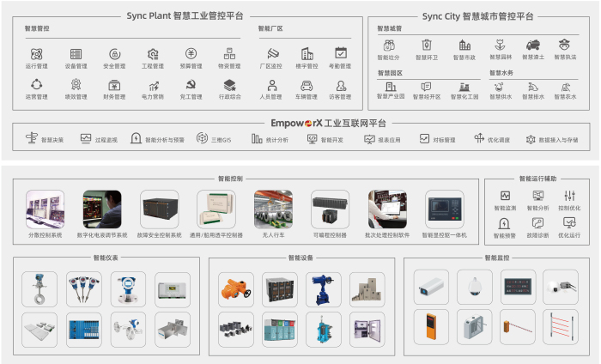Screen dimensions: 601x364
Task: Click the 车辆管理 car icon
Action: 306,85
